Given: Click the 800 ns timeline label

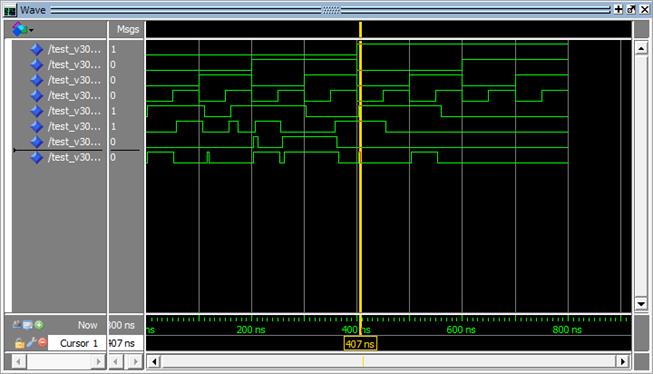Looking at the screenshot, I should tap(567, 330).
